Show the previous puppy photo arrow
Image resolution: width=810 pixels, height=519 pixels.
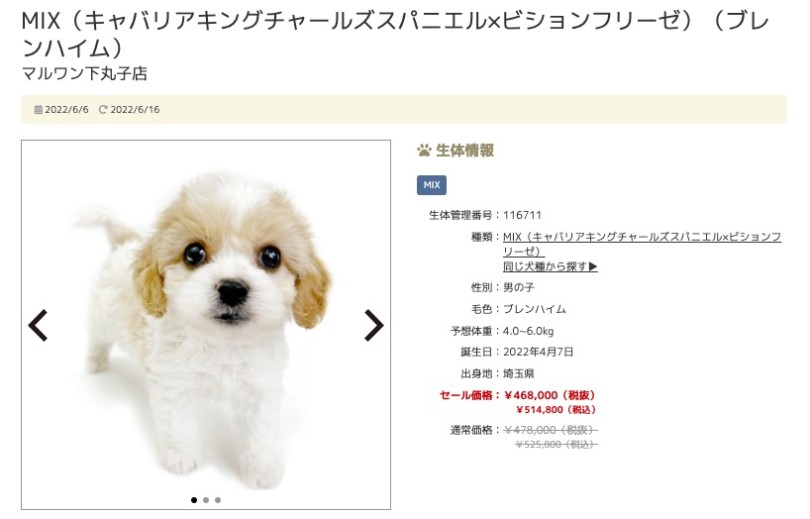point(38,325)
